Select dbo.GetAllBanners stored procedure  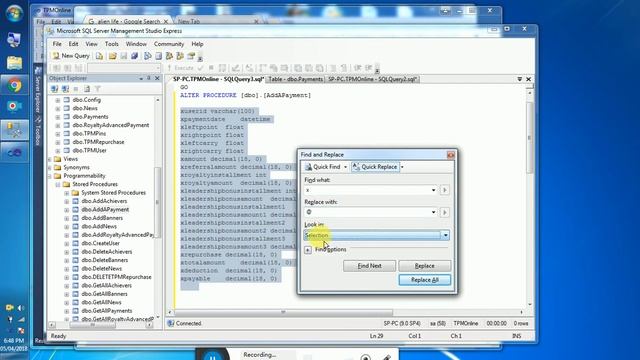tap(104, 294)
